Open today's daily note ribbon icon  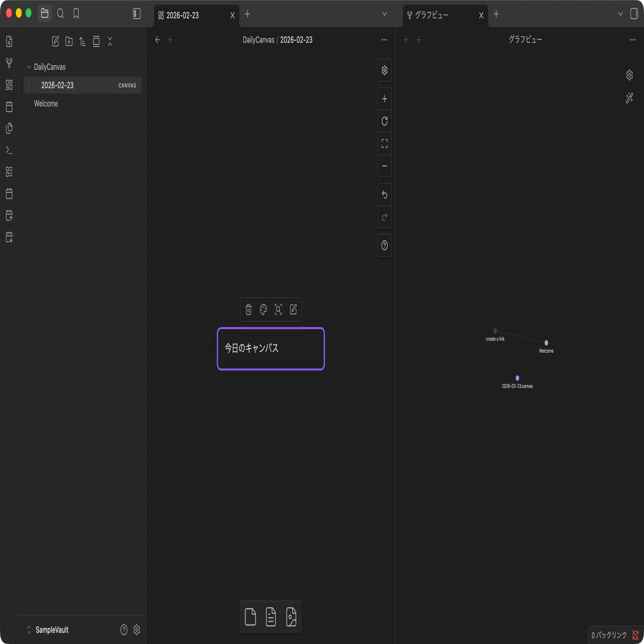coord(9,107)
